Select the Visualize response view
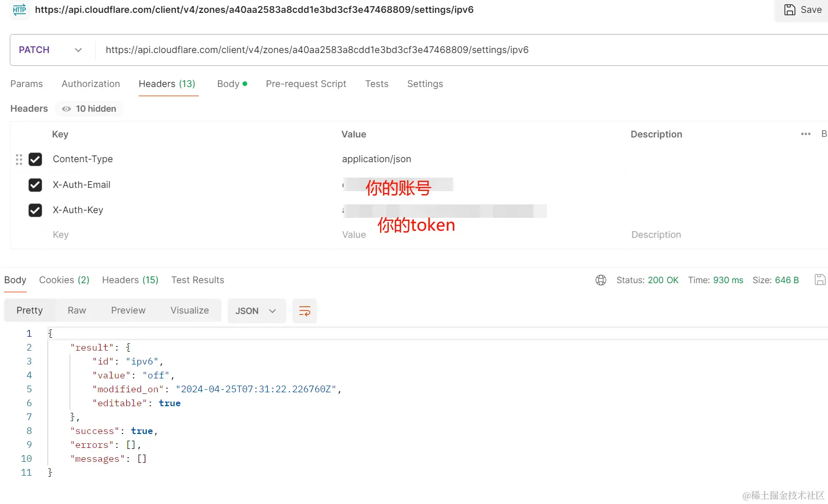 [189, 310]
